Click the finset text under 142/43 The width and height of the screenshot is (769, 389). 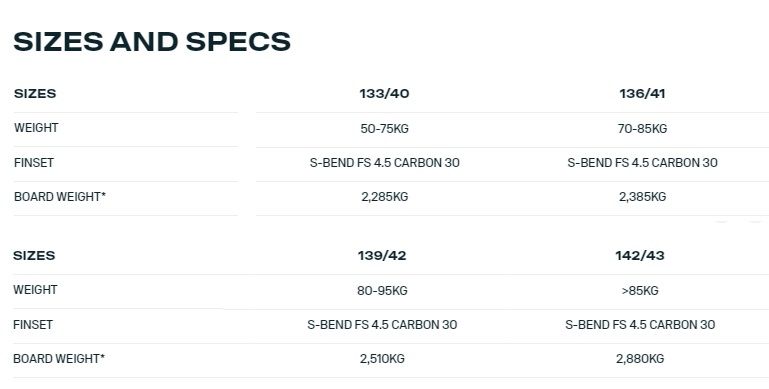(x=640, y=325)
